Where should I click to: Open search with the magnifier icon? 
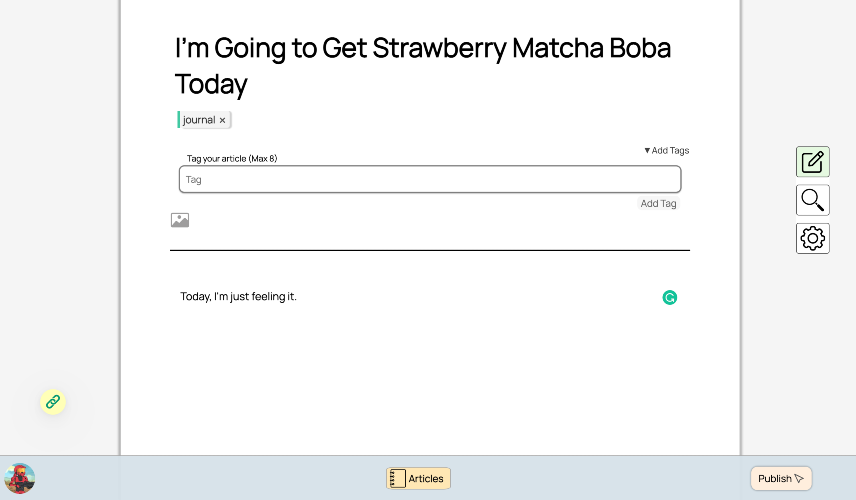[x=812, y=200]
